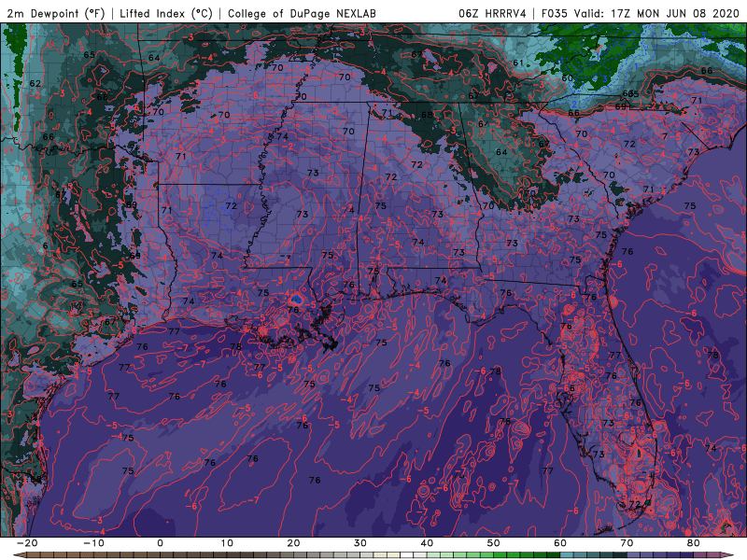Click the 'F035' forecast hour text
The height and width of the screenshot is (560, 747).
coord(555,13)
